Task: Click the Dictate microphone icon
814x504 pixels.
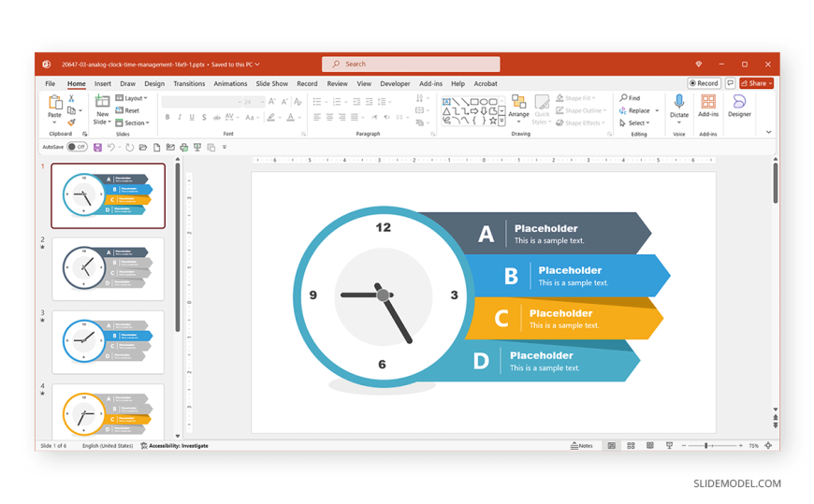Action: (x=679, y=102)
